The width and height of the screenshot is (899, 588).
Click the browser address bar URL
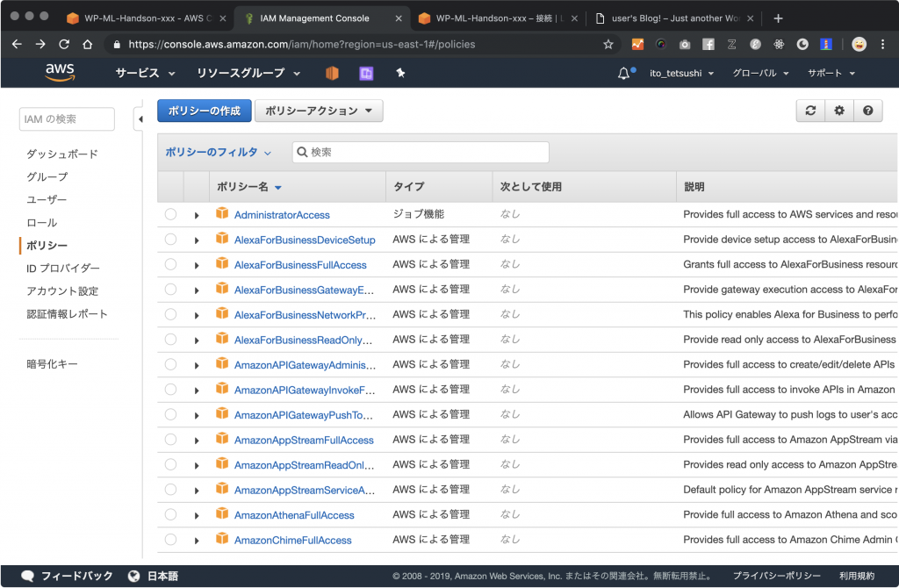[302, 44]
